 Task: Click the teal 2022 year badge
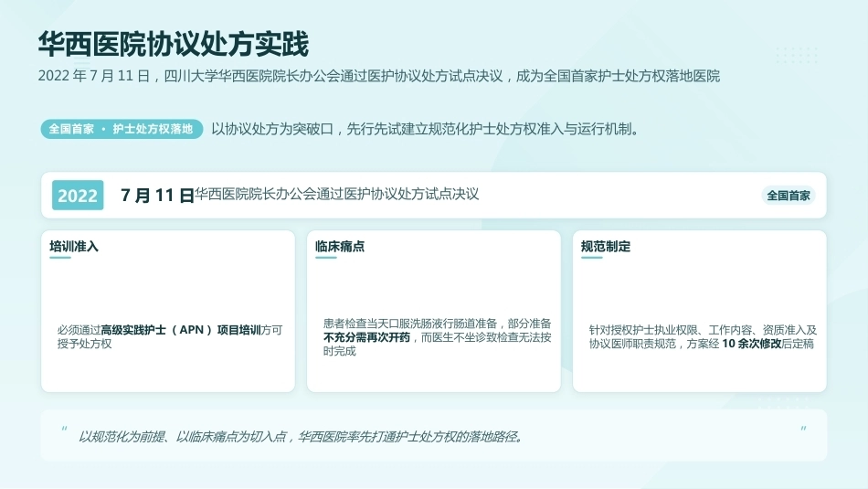(78, 195)
